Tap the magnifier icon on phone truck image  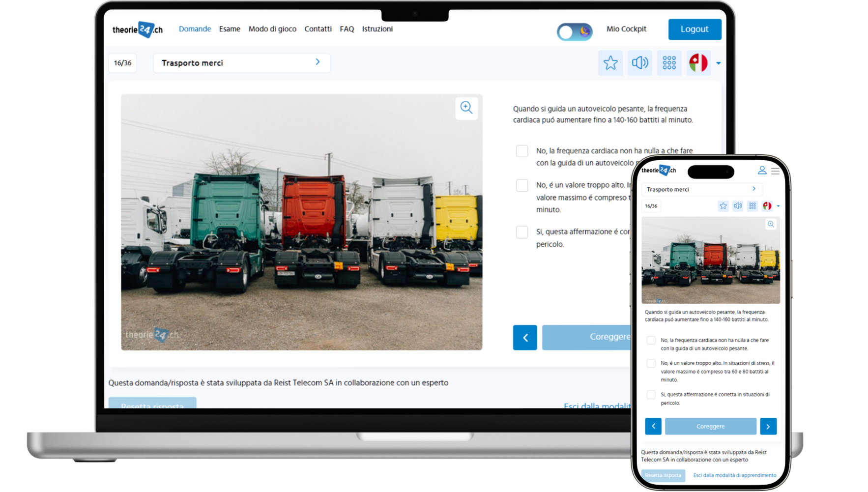click(771, 224)
